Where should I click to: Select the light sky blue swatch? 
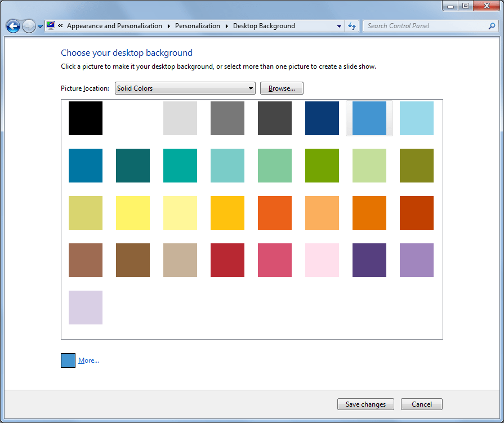[x=416, y=118]
